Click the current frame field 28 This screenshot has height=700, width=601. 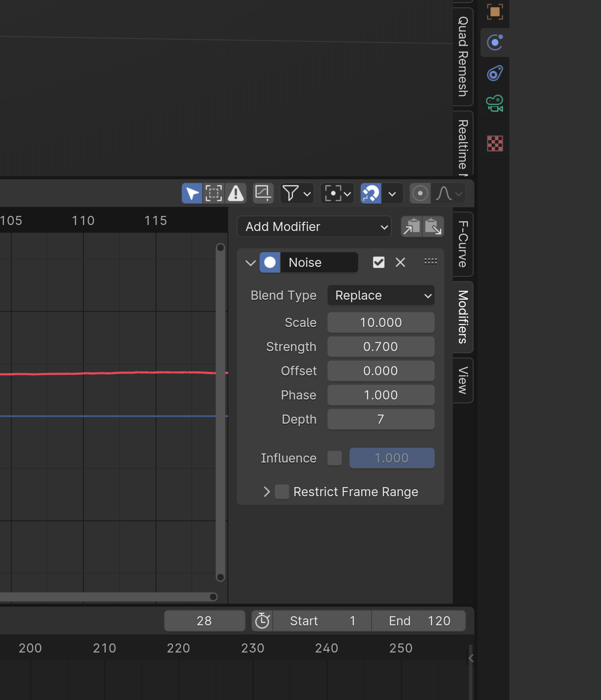(x=204, y=621)
